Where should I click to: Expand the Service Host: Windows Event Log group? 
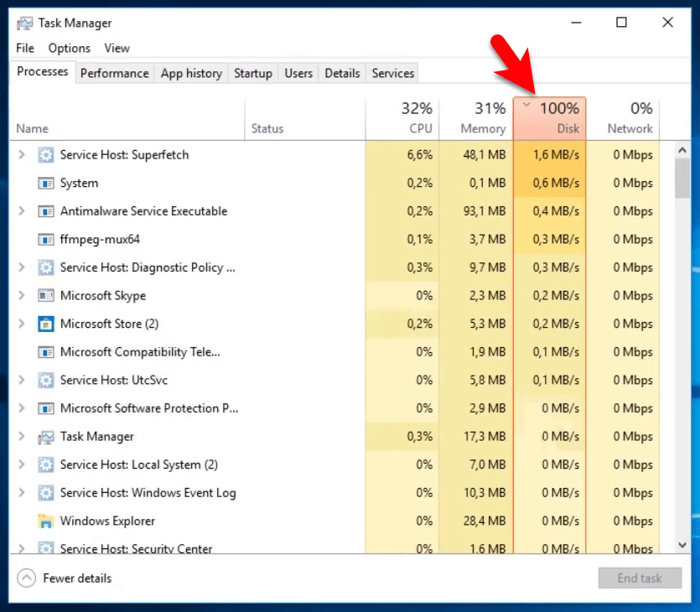21,492
